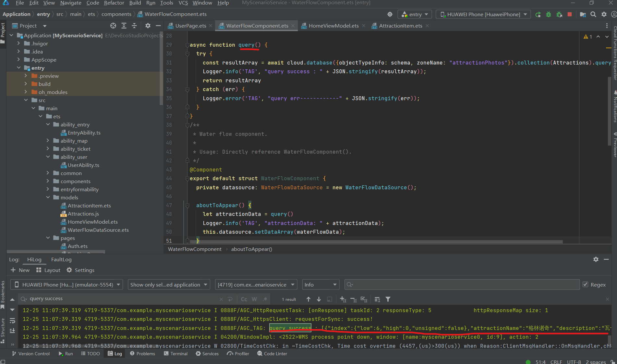Open the HUAWEI Phone device selector dropdown
This screenshot has width=617, height=364.
tap(483, 14)
